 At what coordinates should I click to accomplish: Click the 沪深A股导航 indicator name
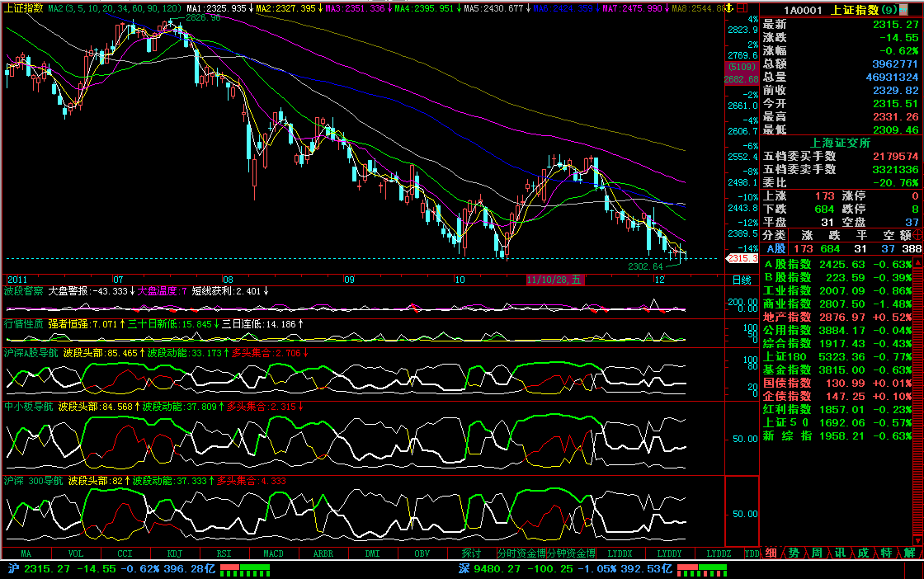point(31,353)
